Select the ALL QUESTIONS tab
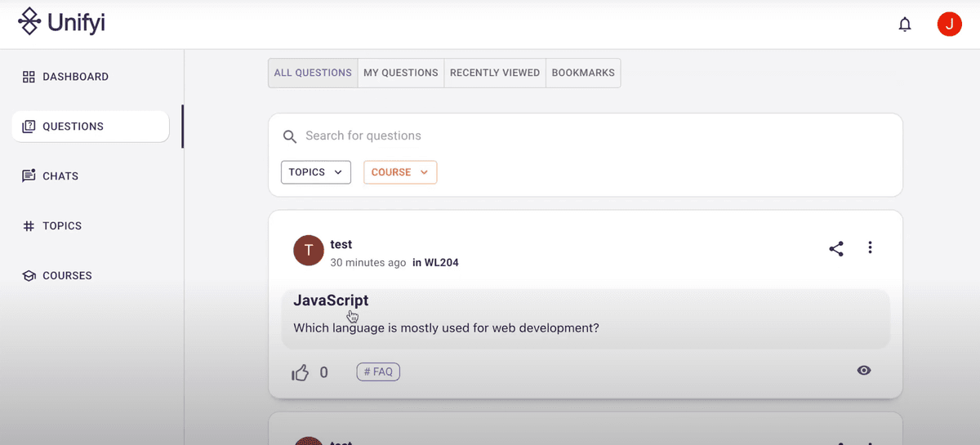The height and width of the screenshot is (445, 980). pyautogui.click(x=313, y=73)
